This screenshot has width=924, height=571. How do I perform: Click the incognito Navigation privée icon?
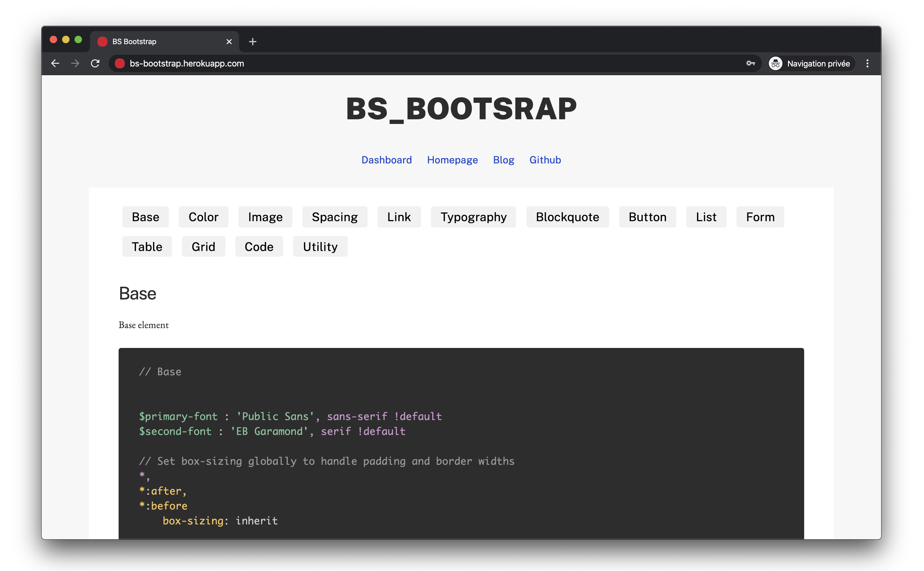click(775, 63)
